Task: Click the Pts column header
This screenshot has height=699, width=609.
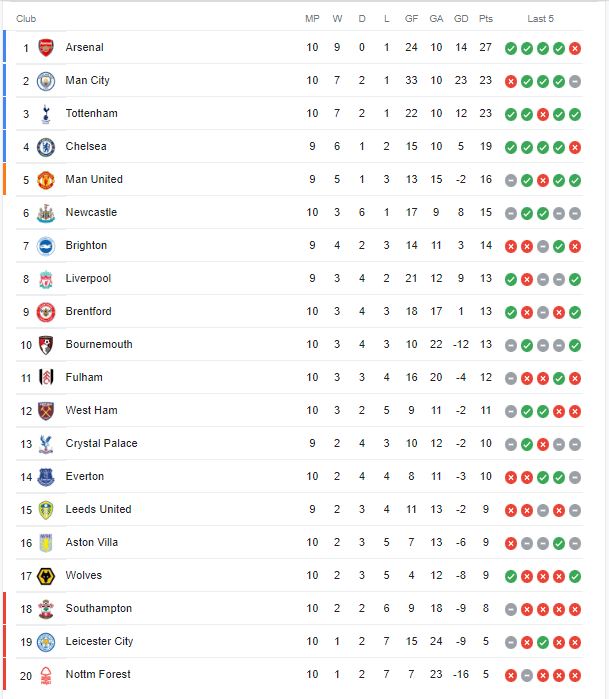Action: pos(486,19)
